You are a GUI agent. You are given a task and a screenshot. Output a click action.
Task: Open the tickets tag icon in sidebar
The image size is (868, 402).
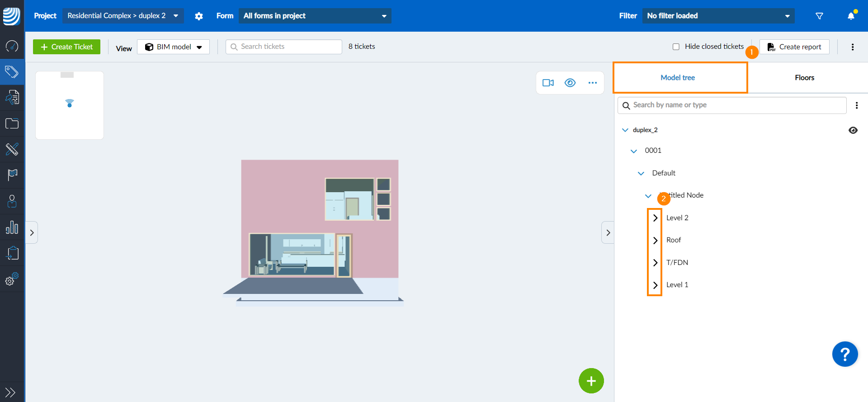point(12,72)
